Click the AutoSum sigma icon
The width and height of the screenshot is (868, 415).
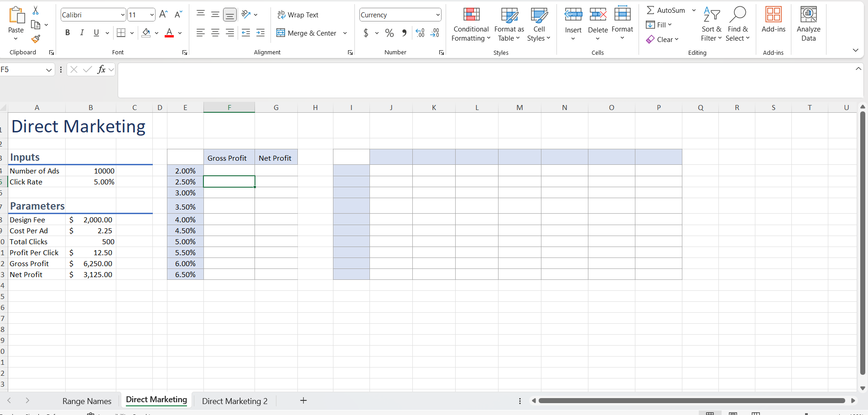tap(650, 10)
